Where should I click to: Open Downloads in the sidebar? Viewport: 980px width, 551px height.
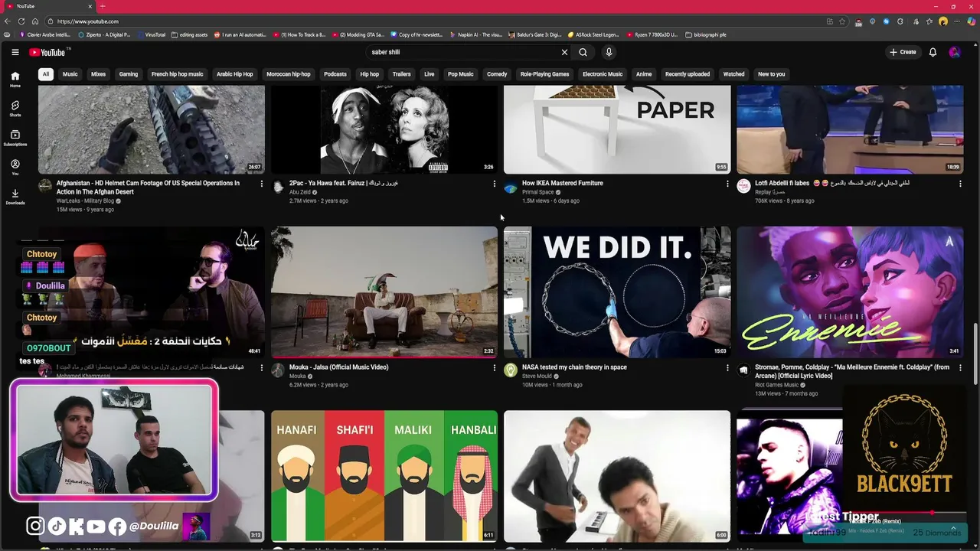coord(15,197)
